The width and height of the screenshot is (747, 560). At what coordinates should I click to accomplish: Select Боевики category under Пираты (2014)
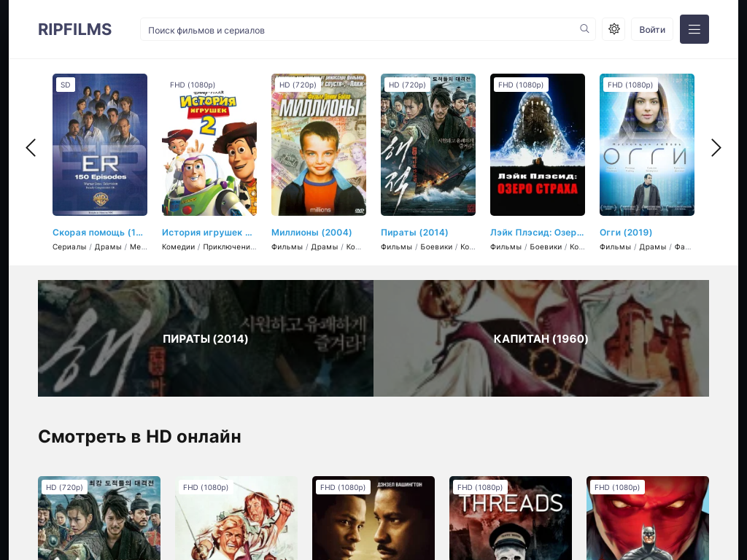[436, 246]
